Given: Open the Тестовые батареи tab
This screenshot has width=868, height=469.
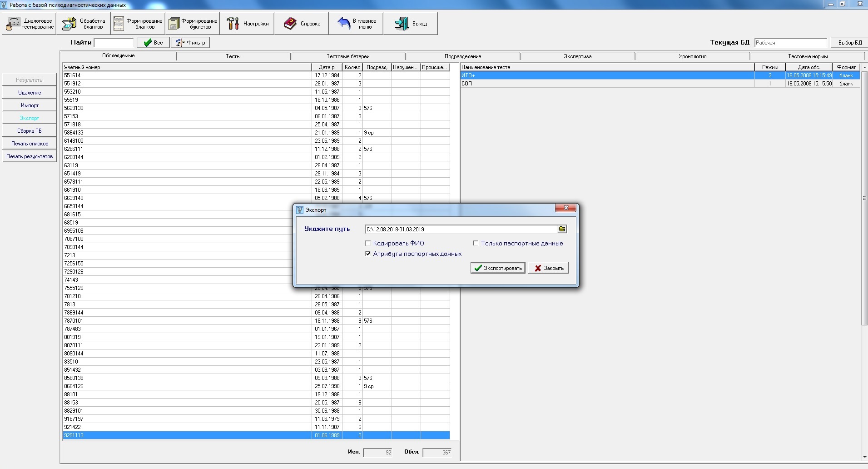Looking at the screenshot, I should (348, 56).
